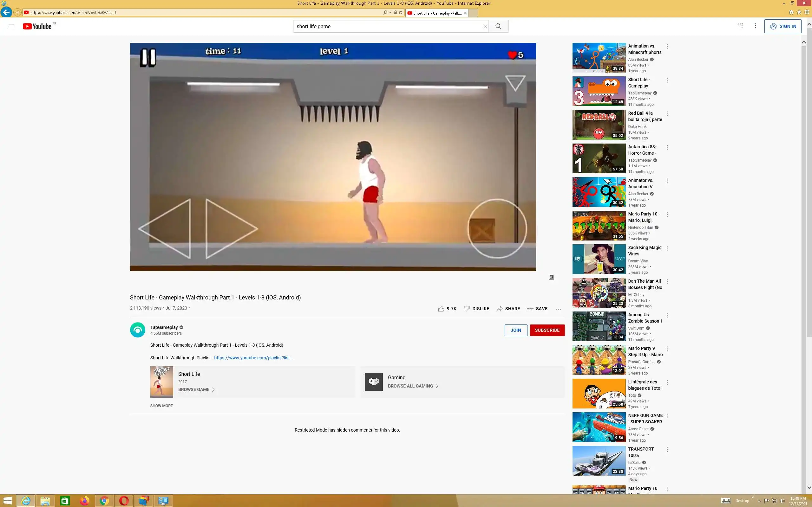Select the Short Life browser tab
Screen dimensions: 812x507
[x=436, y=13]
